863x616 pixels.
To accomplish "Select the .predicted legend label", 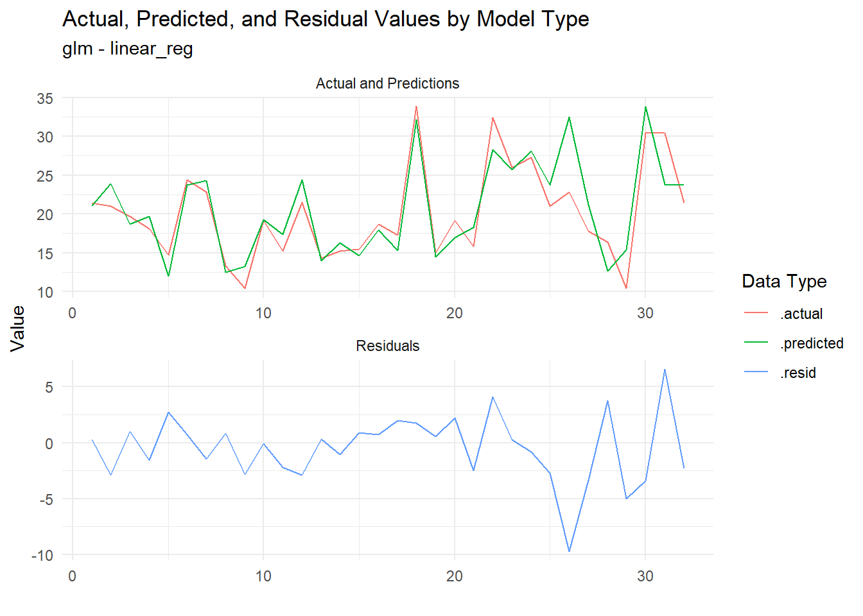I will click(x=812, y=343).
